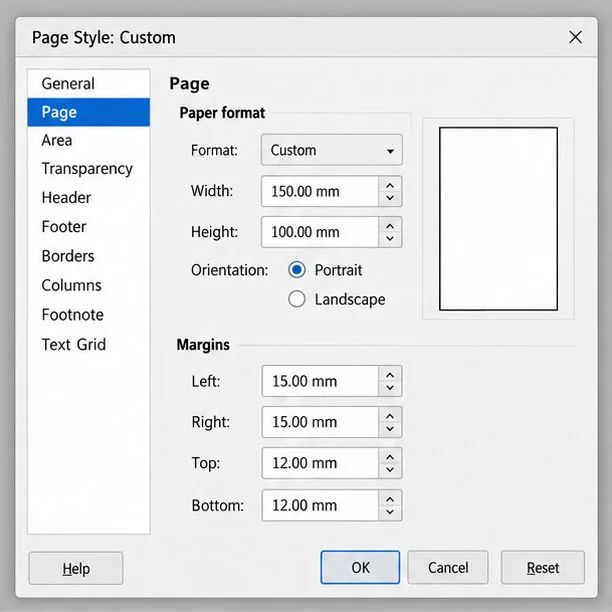Open the Format dropdown showing Custom
This screenshot has width=612, height=612.
(331, 150)
